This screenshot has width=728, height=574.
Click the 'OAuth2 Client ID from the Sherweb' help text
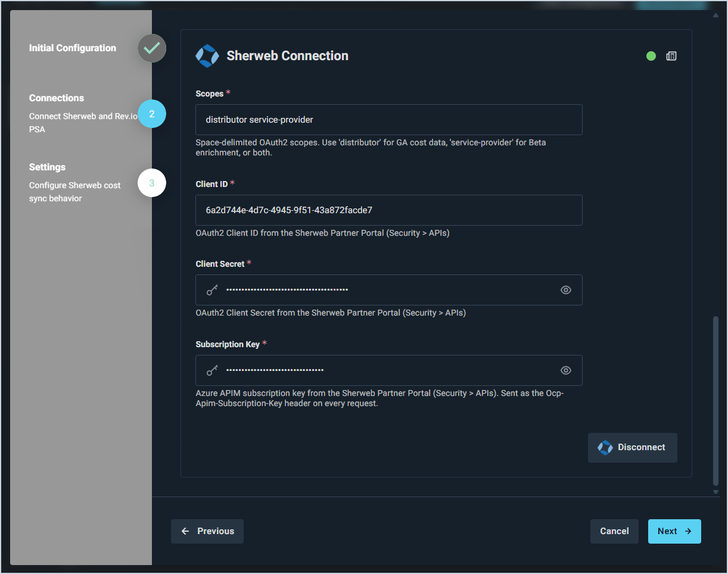pyautogui.click(x=322, y=233)
